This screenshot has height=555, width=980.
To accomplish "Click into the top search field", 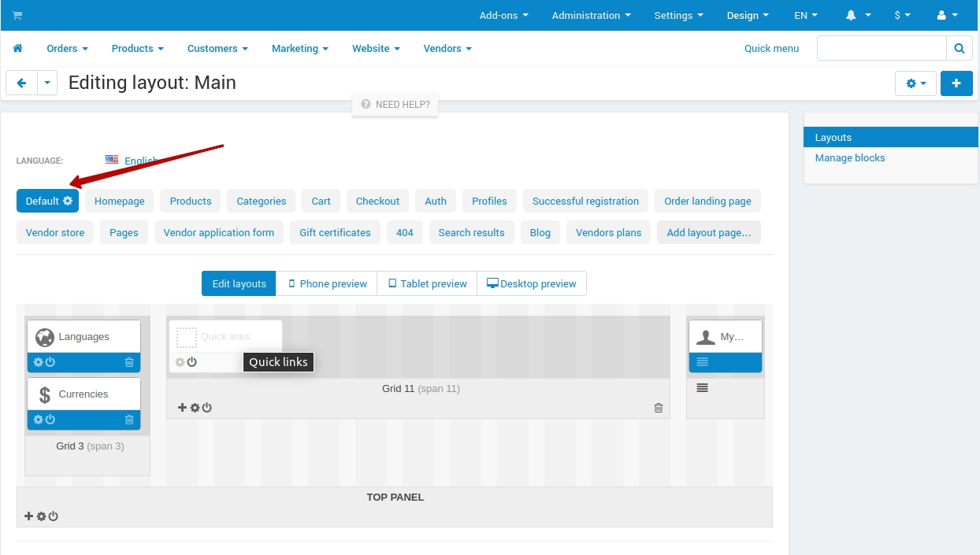I will tap(882, 48).
